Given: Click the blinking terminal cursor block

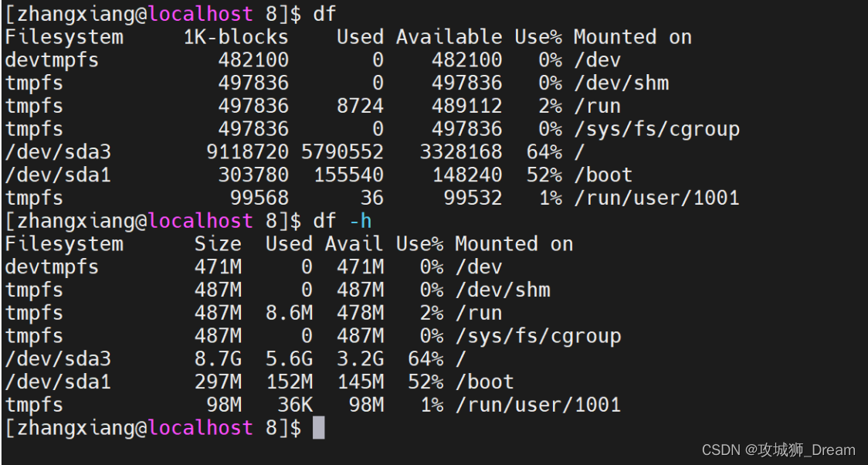Looking at the screenshot, I should point(318,427).
